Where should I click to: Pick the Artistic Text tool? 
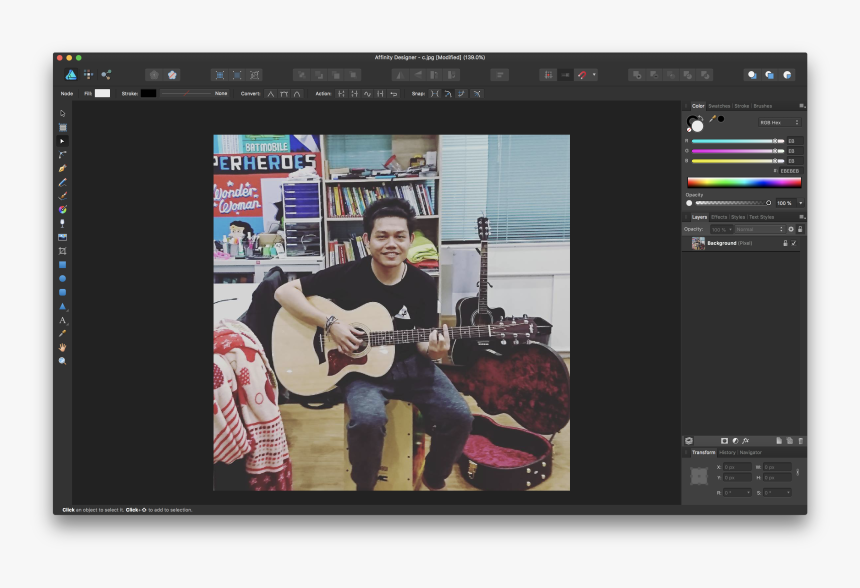click(62, 320)
